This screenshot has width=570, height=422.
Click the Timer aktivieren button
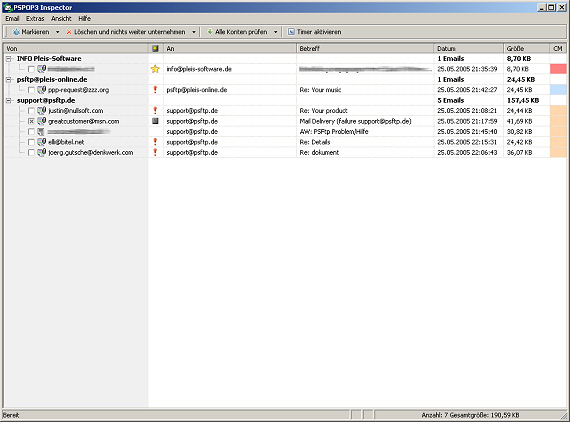315,32
